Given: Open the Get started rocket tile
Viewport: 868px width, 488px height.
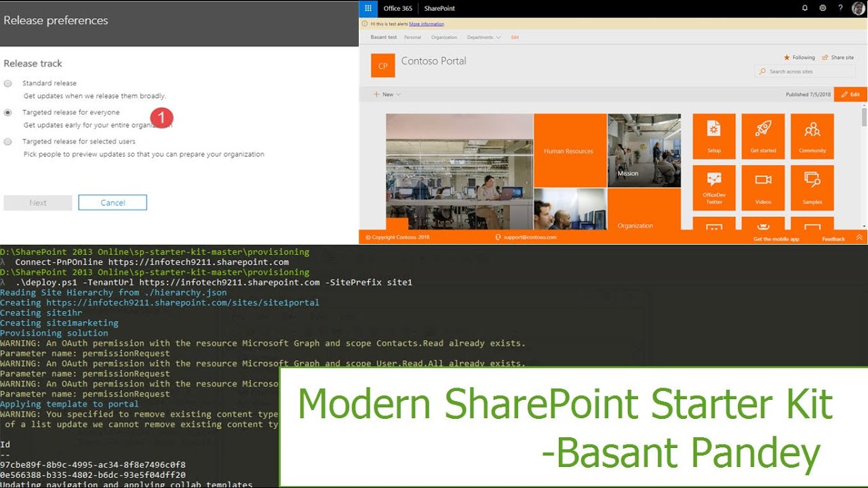Looking at the screenshot, I should pos(763,136).
